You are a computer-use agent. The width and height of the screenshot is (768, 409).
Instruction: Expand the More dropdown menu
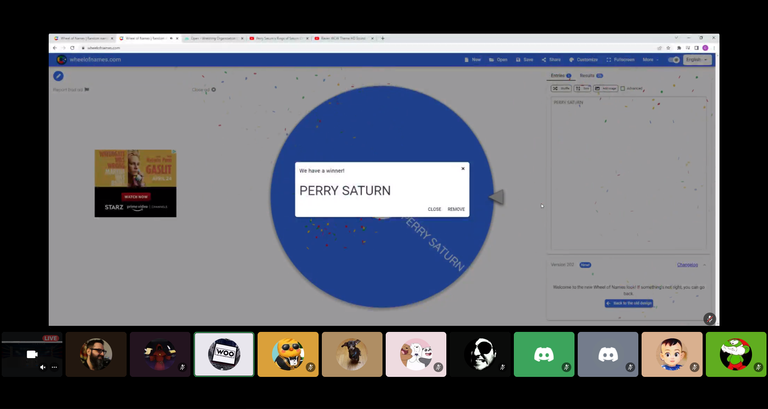point(651,60)
